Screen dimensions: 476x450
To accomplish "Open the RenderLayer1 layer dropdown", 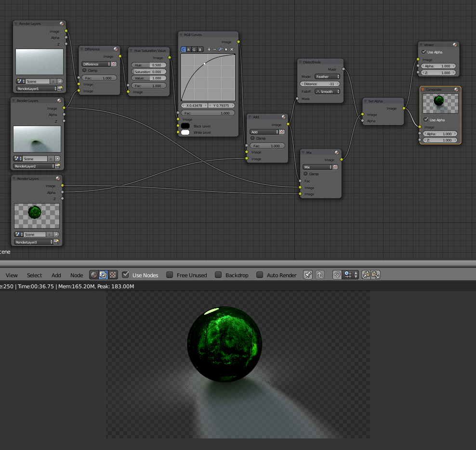I will click(x=37, y=89).
